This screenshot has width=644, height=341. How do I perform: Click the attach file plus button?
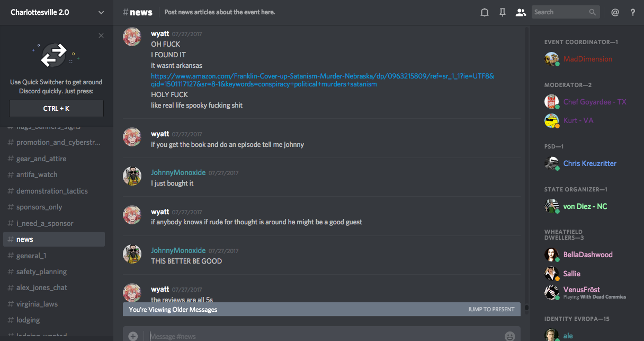click(133, 336)
